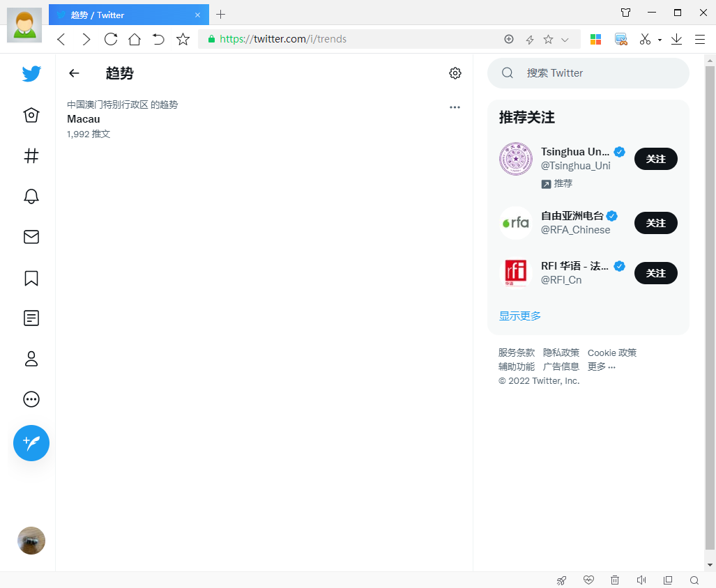716x588 pixels.
Task: Click the window layers icon in status bar
Action: click(668, 580)
